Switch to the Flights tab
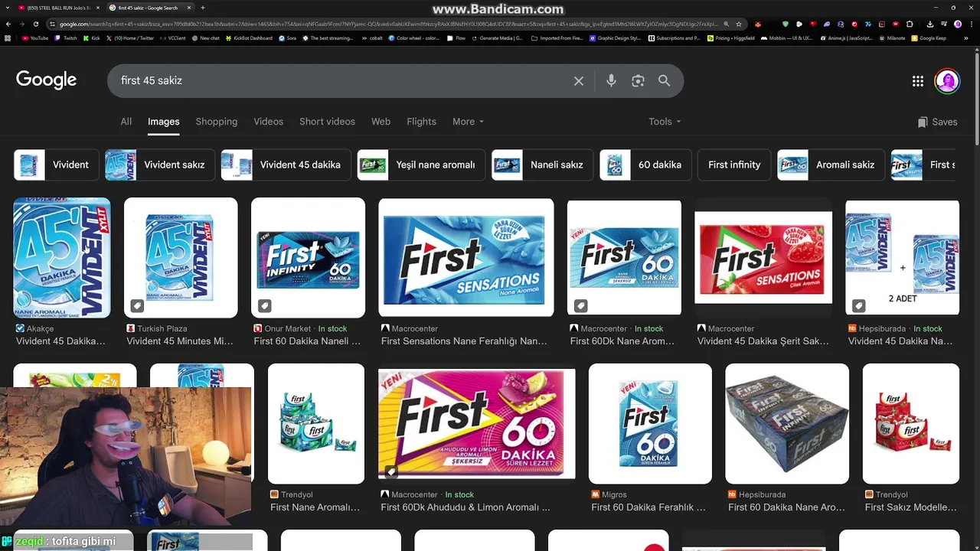The image size is (980, 551). [x=421, y=122]
